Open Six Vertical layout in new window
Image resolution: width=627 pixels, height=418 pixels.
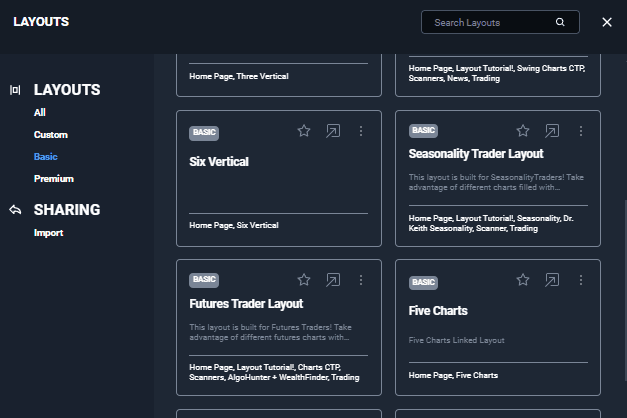(x=333, y=131)
